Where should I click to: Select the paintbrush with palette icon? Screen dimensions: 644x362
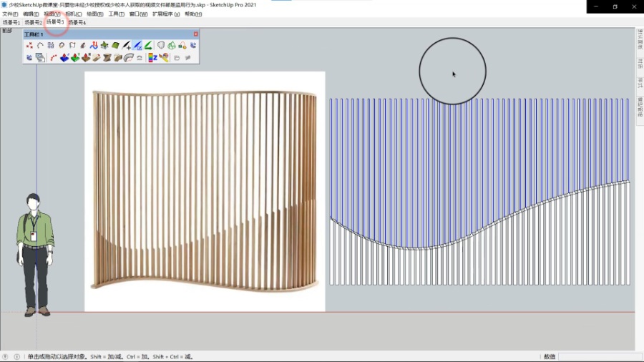[164, 58]
